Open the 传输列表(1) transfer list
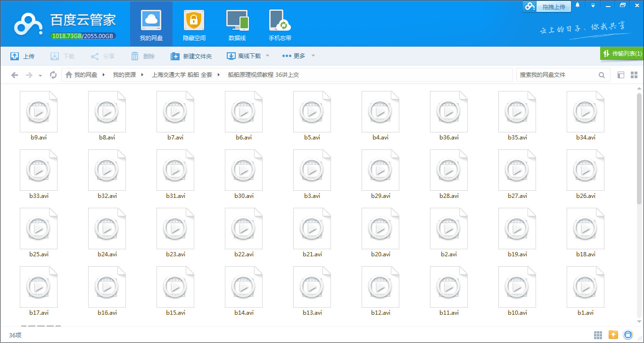644x343 pixels. tap(622, 54)
